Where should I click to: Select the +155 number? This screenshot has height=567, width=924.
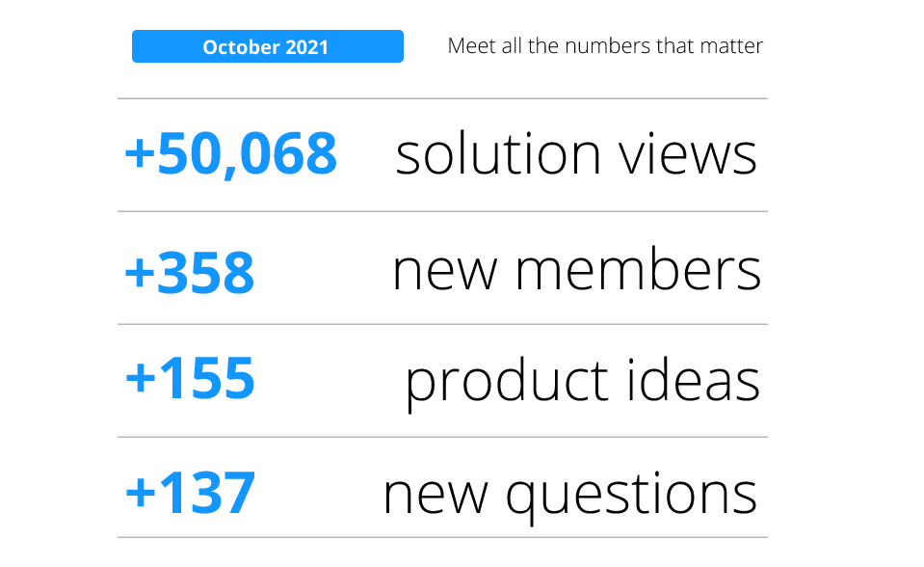(190, 378)
